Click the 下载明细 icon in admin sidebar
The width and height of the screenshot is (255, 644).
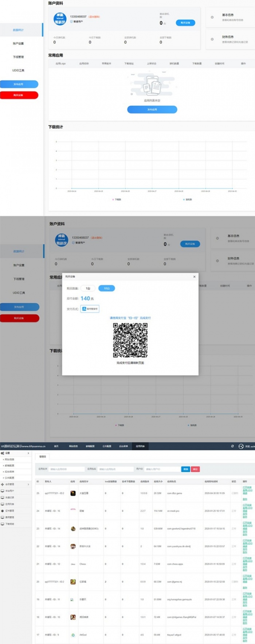(3, 524)
